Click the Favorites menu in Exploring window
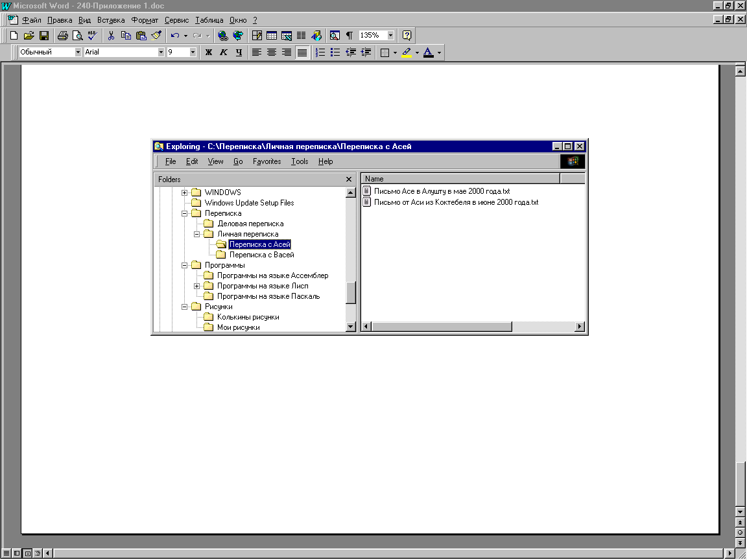747x560 pixels. coord(267,161)
